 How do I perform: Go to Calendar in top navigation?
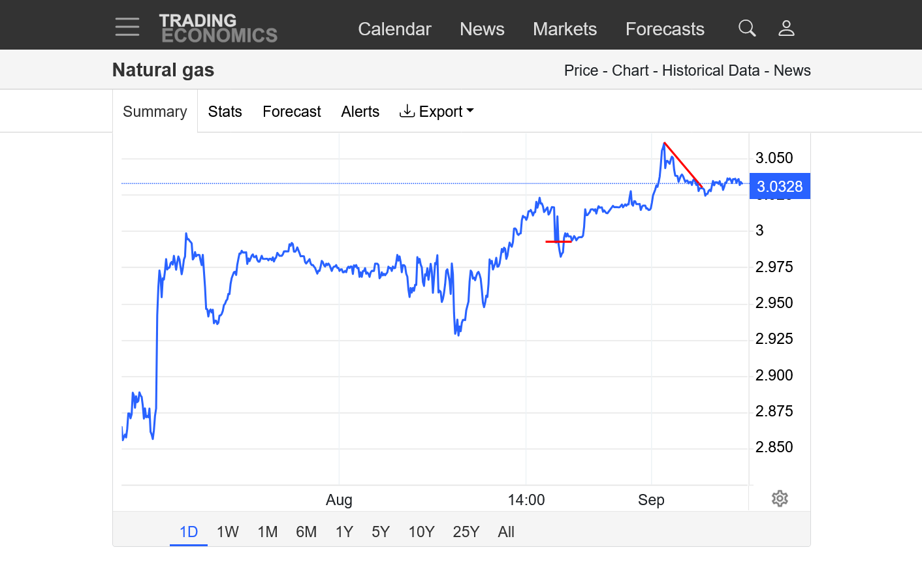394,29
